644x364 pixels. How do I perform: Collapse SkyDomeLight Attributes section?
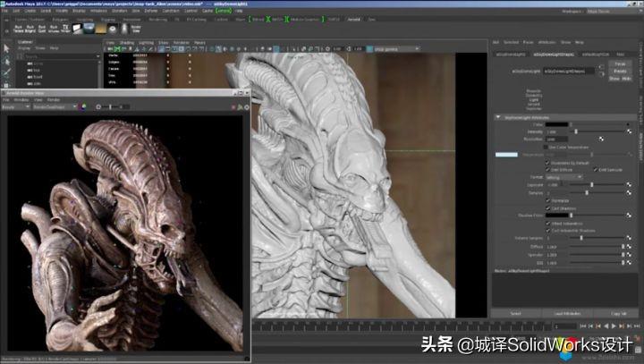click(498, 117)
